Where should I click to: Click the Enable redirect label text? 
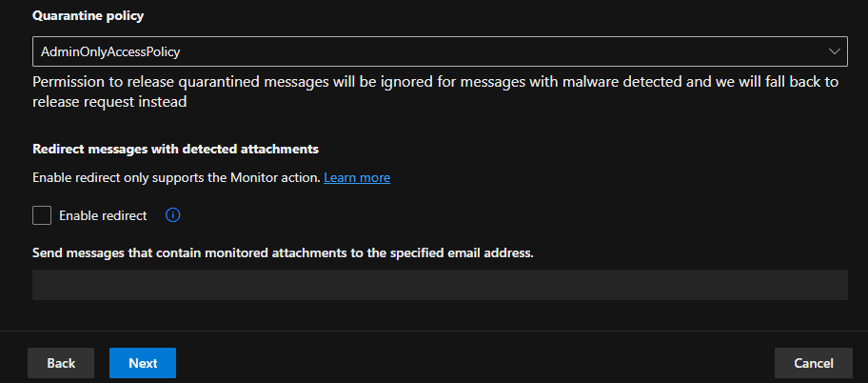(x=103, y=215)
